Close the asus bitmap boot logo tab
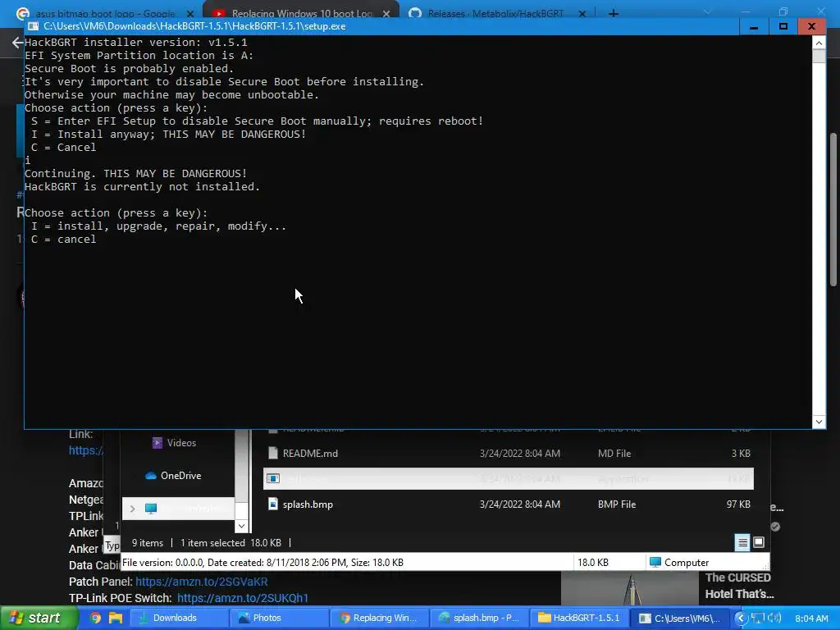840x630 pixels. coord(190,13)
